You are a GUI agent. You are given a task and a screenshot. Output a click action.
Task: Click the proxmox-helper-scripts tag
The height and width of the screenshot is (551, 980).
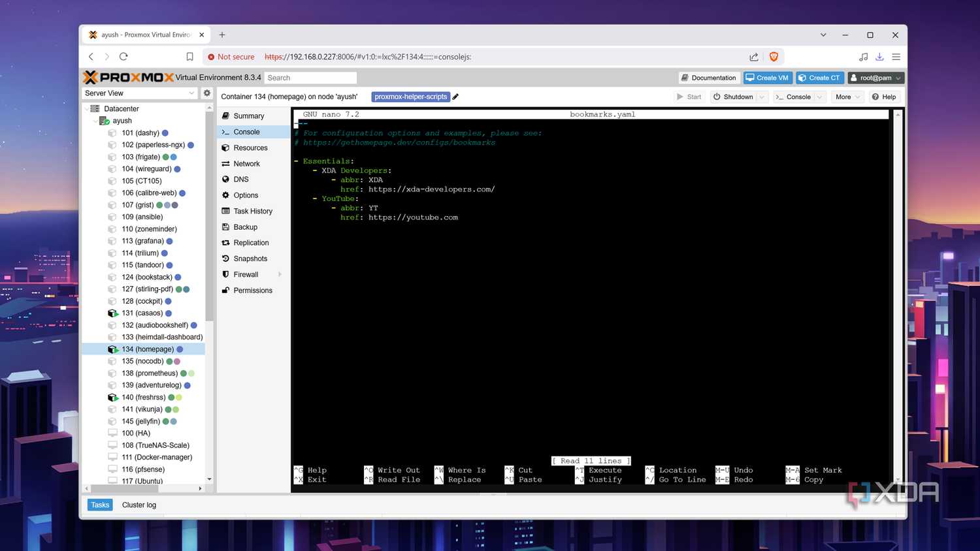click(x=410, y=97)
